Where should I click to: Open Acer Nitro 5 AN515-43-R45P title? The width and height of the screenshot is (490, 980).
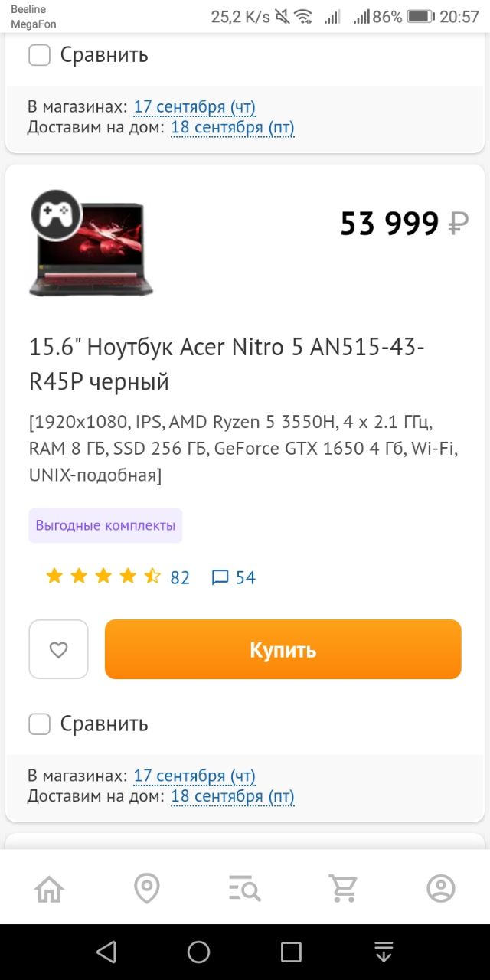click(x=227, y=364)
